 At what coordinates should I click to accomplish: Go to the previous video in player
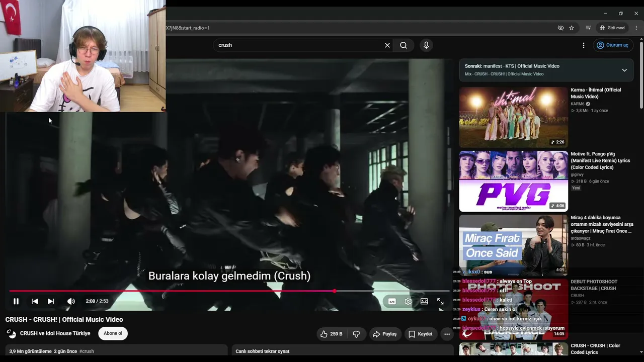pyautogui.click(x=35, y=301)
